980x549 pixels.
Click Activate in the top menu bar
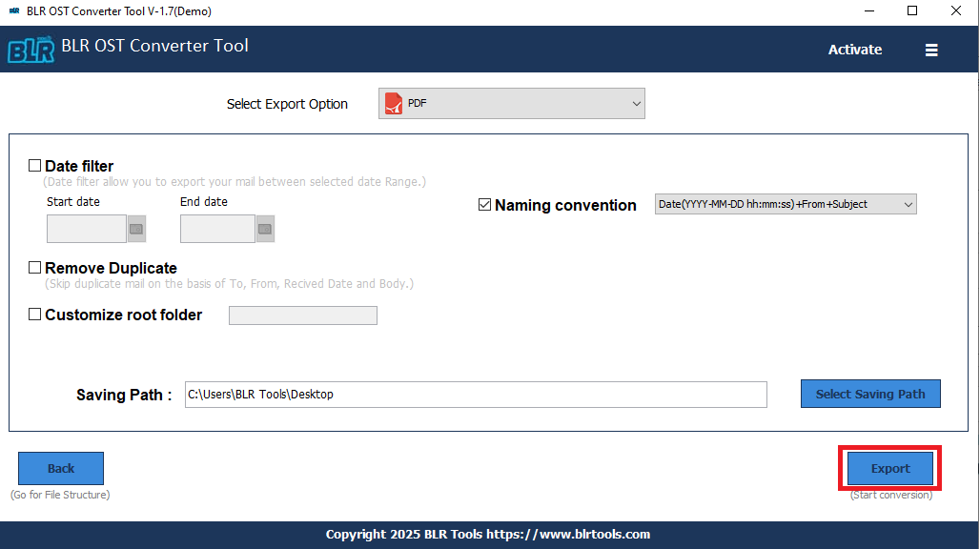pyautogui.click(x=854, y=50)
